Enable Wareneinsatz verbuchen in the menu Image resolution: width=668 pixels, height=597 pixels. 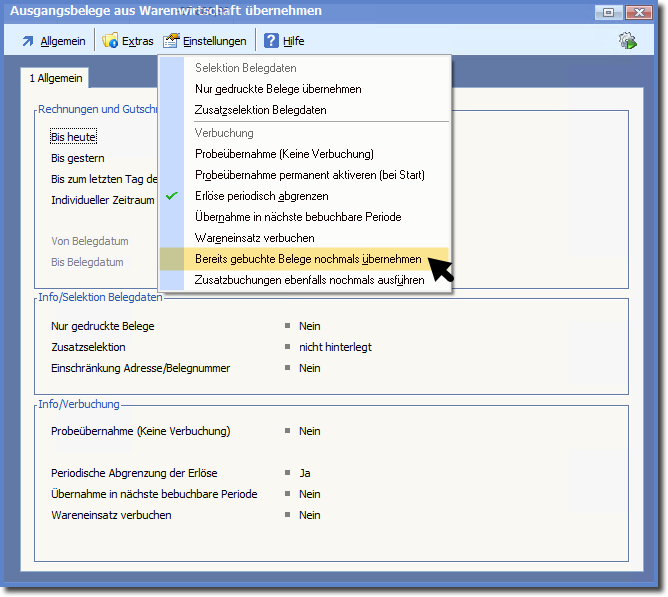point(254,238)
